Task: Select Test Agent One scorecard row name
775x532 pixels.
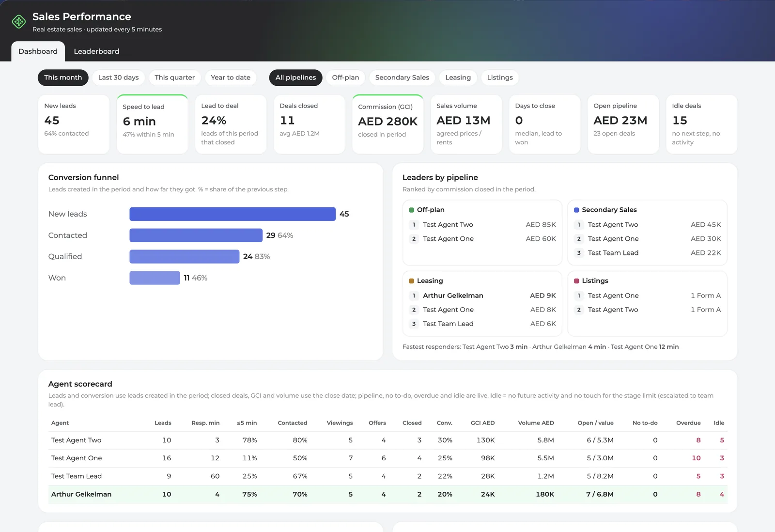Action: coord(77,458)
